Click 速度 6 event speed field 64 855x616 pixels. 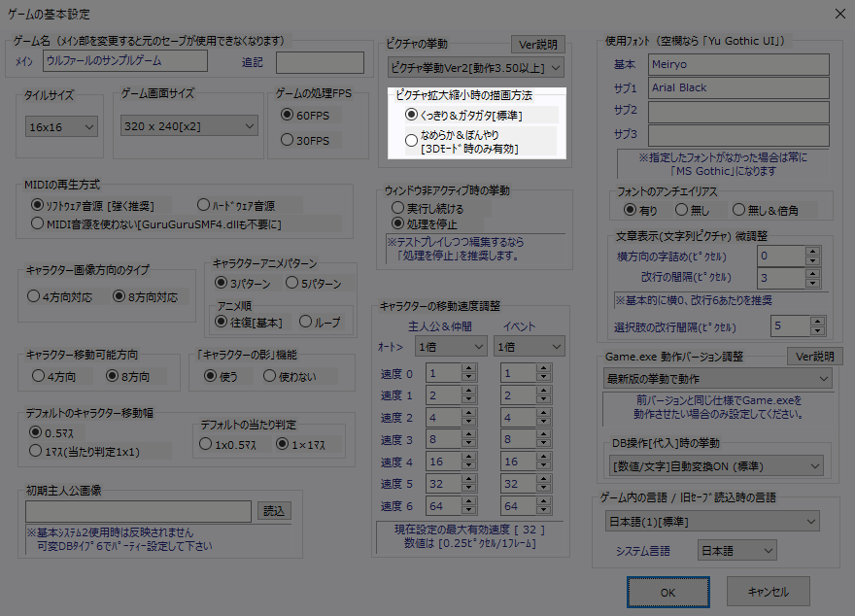pos(519,506)
